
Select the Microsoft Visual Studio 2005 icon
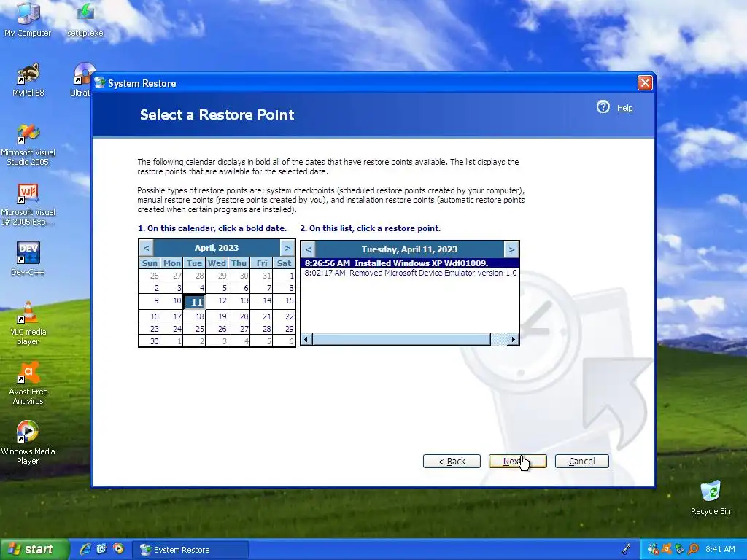point(28,145)
